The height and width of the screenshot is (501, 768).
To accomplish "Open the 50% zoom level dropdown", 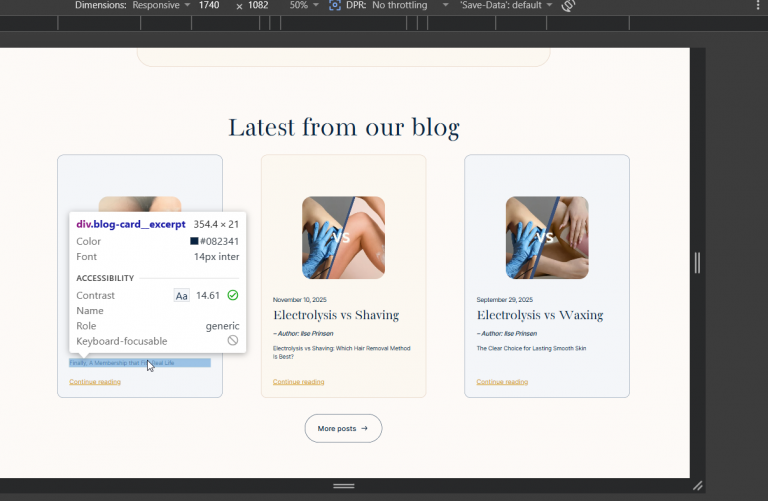I will [x=304, y=5].
